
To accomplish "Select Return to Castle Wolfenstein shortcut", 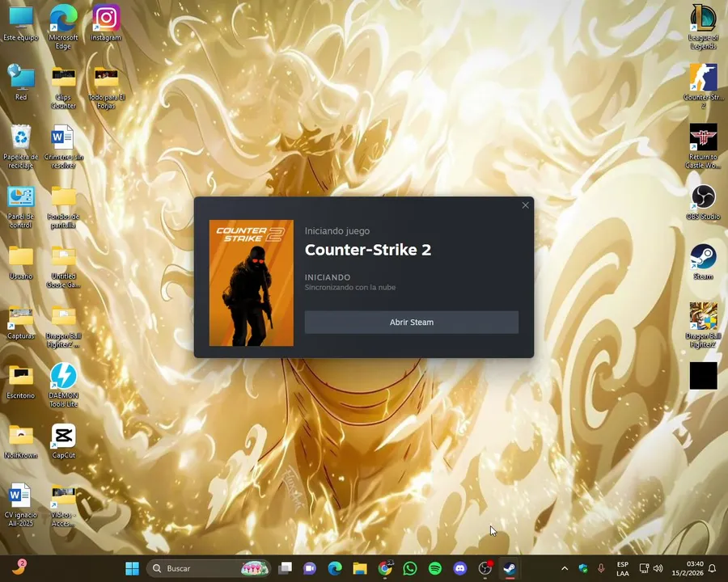I will click(703, 145).
